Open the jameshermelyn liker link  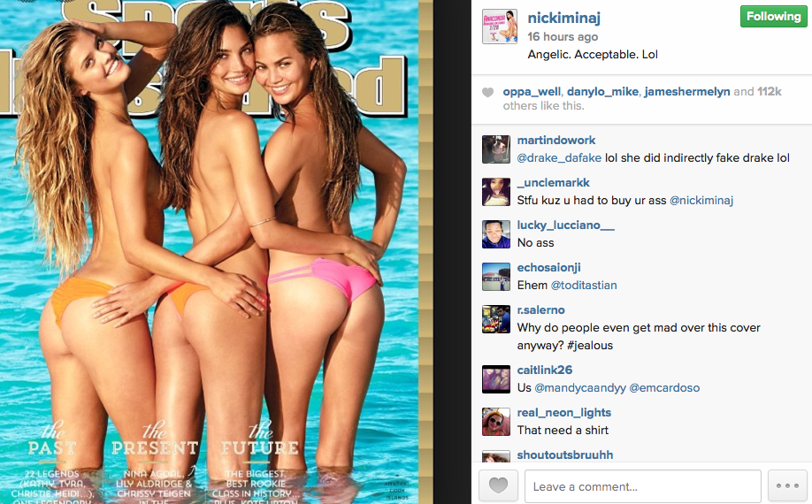(687, 92)
